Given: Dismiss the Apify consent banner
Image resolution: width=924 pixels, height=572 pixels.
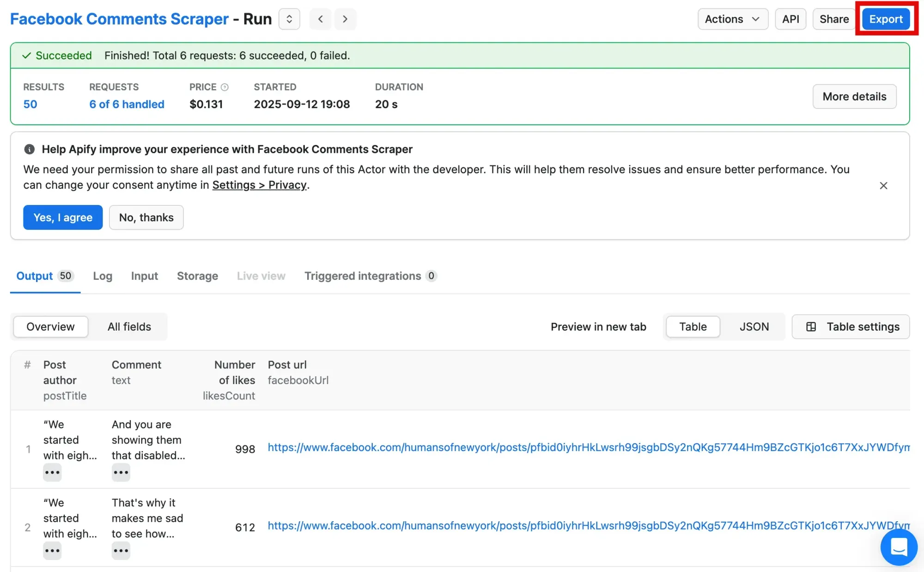Looking at the screenshot, I should [883, 186].
